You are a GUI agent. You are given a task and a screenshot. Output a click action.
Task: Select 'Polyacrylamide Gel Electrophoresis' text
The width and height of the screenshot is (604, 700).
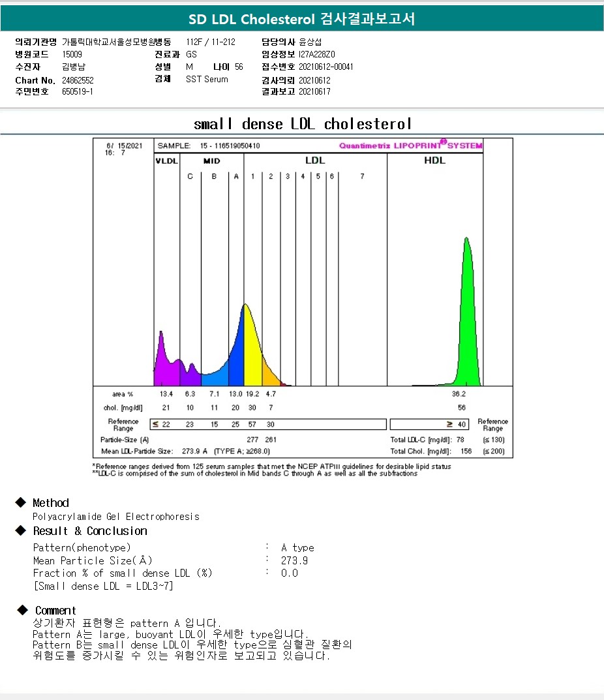[116, 517]
